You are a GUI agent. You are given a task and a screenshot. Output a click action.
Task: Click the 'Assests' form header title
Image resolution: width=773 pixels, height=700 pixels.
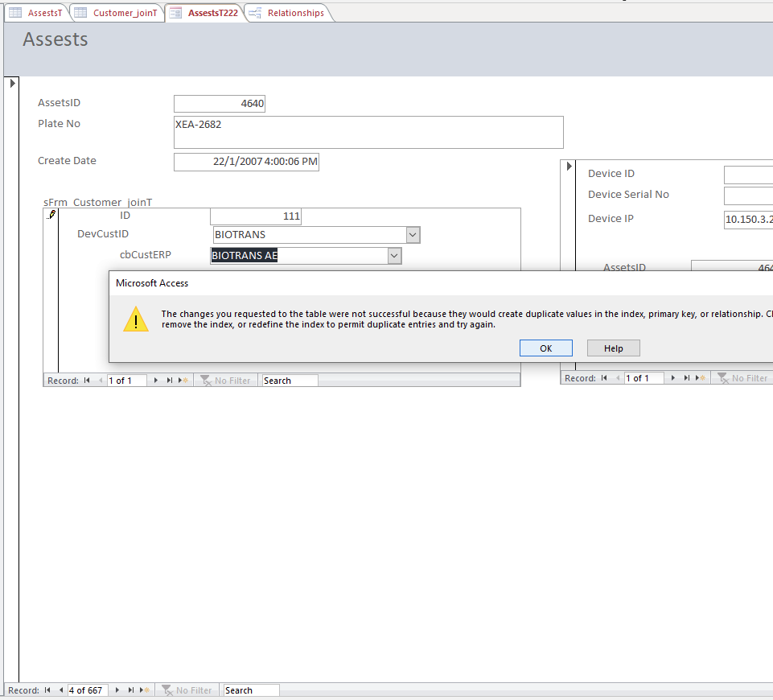click(56, 39)
